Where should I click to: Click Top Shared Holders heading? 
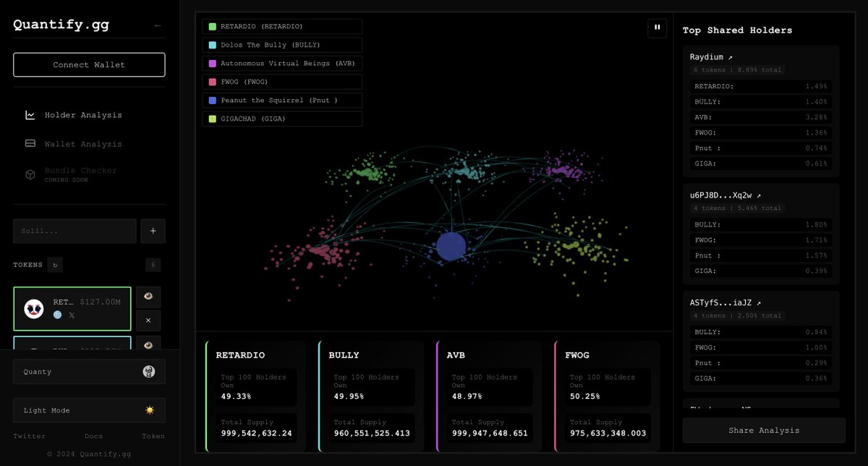[737, 30]
